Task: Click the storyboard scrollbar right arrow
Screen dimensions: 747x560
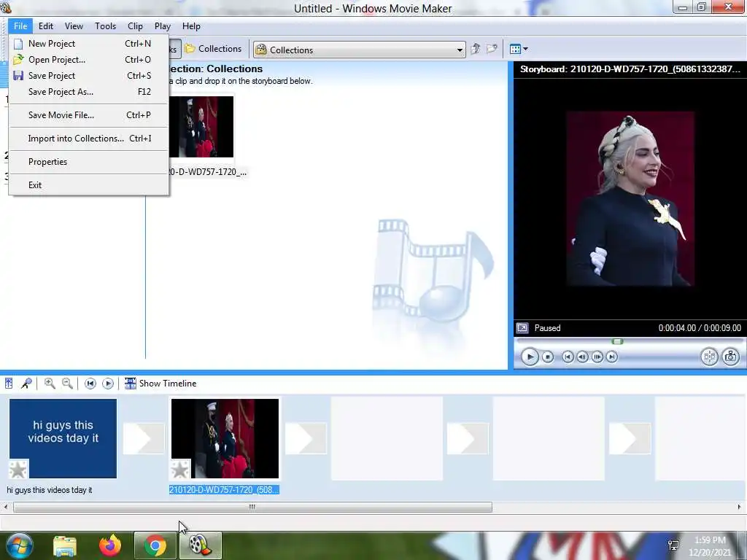Action: pyautogui.click(x=740, y=507)
